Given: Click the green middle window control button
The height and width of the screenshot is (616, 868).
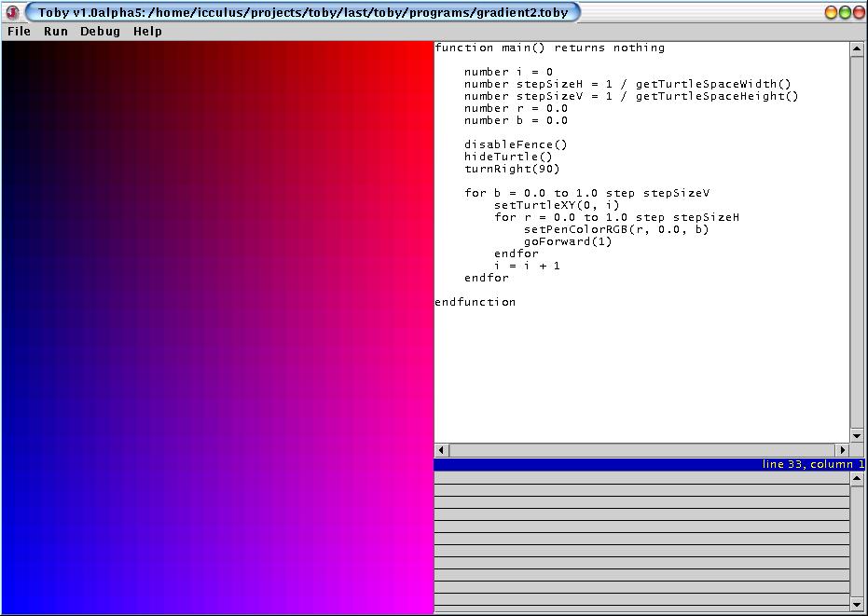Looking at the screenshot, I should tap(845, 12).
